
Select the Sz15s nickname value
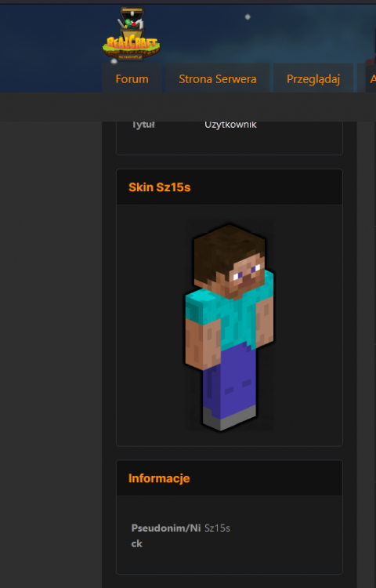click(217, 528)
